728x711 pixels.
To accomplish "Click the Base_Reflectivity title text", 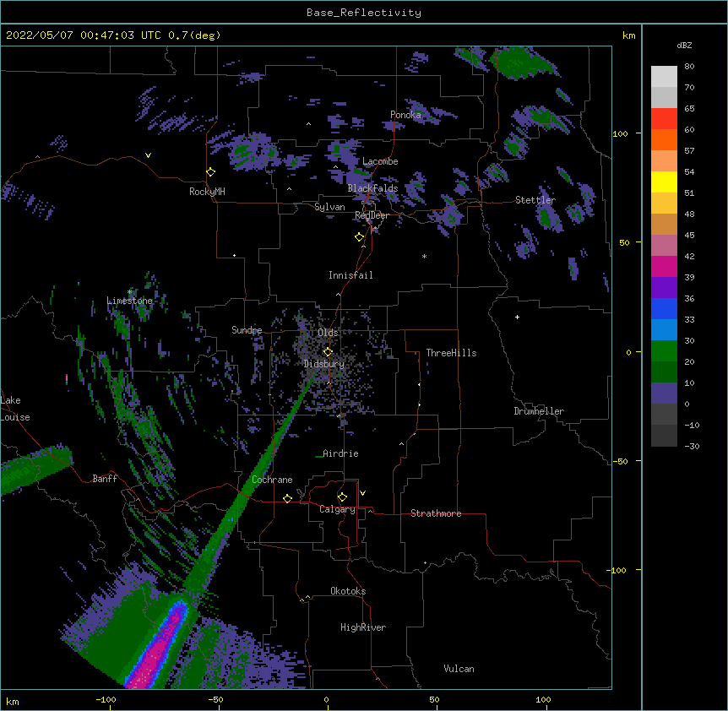I will click(364, 13).
